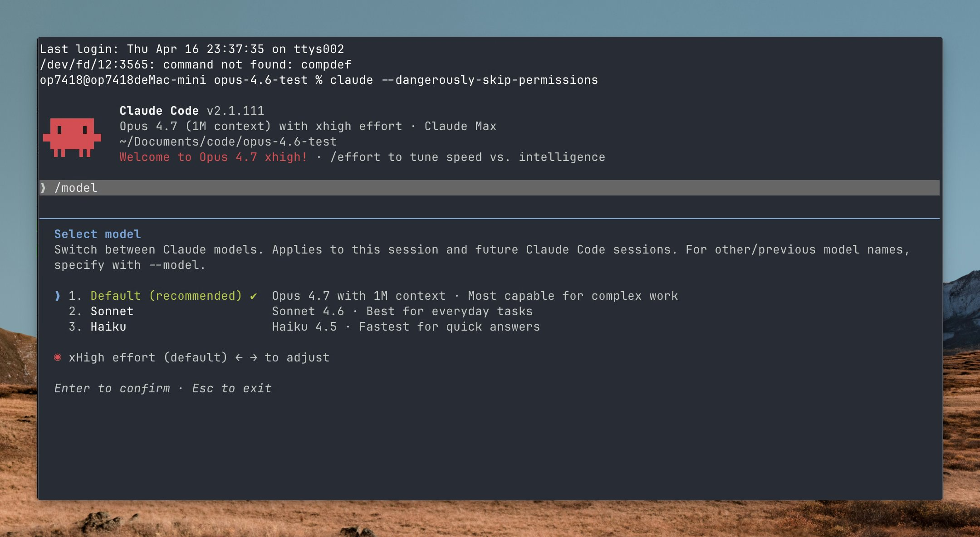
Task: Click the "Sonnet 4.6 · Best for everyday tasks" description
Action: coord(402,312)
